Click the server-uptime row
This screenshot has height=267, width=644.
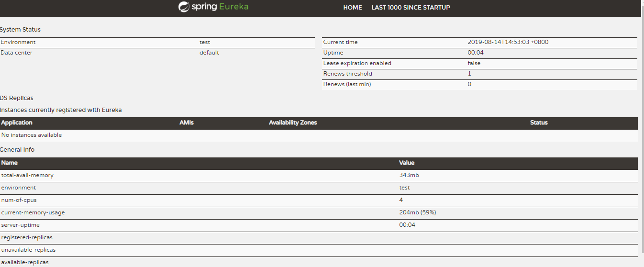319,225
